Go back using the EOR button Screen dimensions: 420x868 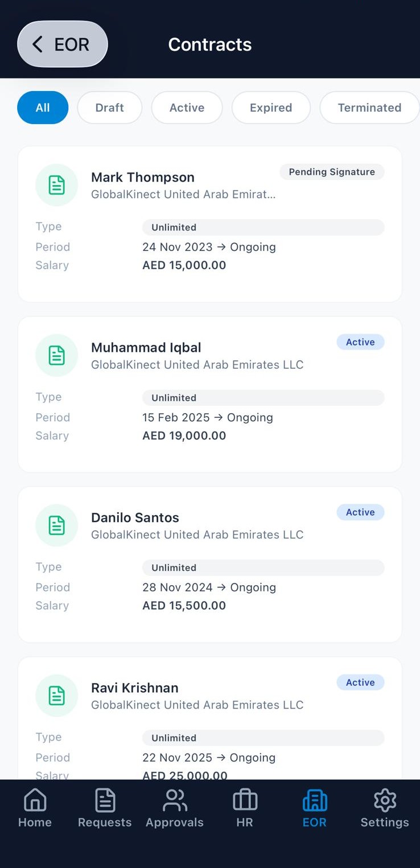point(63,44)
